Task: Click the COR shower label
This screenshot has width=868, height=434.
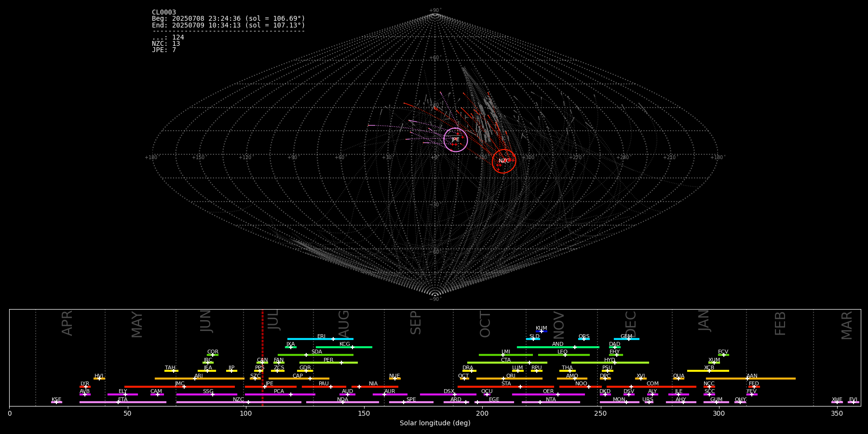Action: coord(213,352)
